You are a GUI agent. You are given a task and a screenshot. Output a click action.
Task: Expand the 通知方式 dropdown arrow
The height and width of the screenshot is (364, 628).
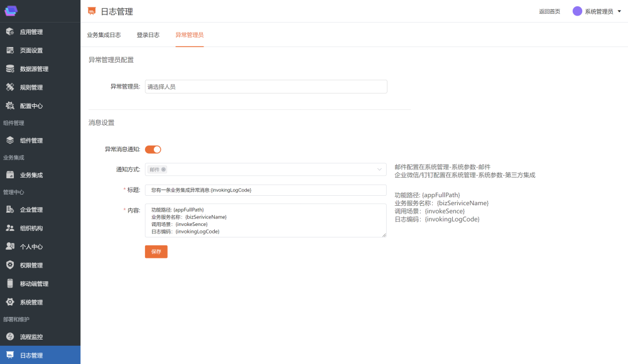point(379,169)
